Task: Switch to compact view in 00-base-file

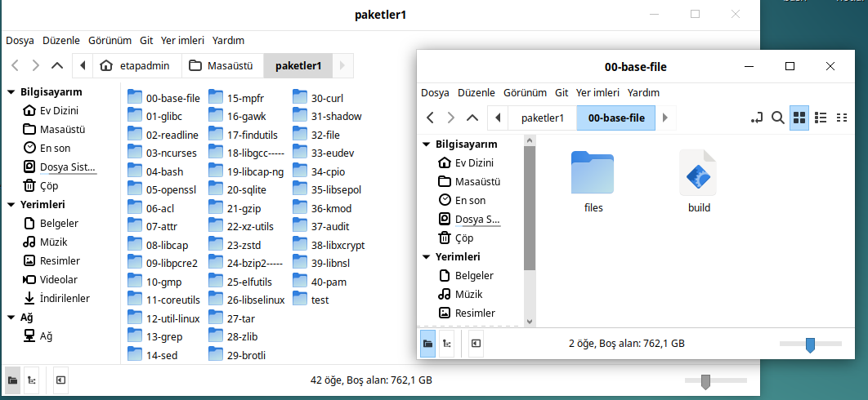Action: (x=842, y=118)
